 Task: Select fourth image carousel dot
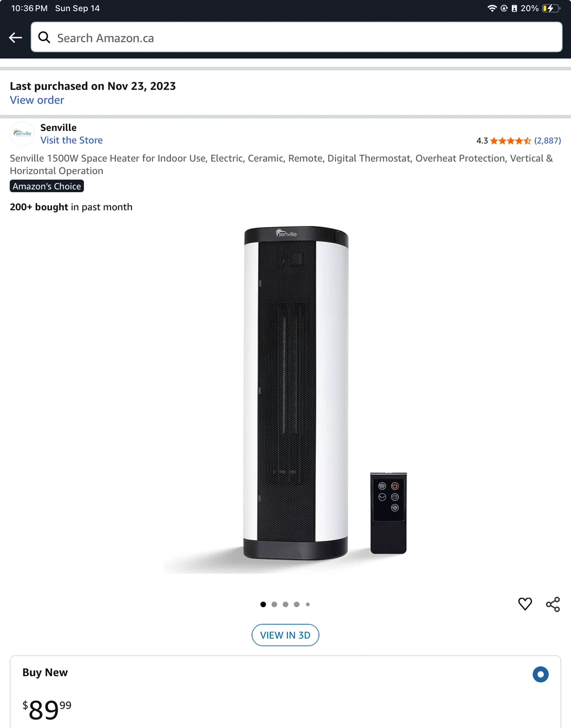coord(297,604)
